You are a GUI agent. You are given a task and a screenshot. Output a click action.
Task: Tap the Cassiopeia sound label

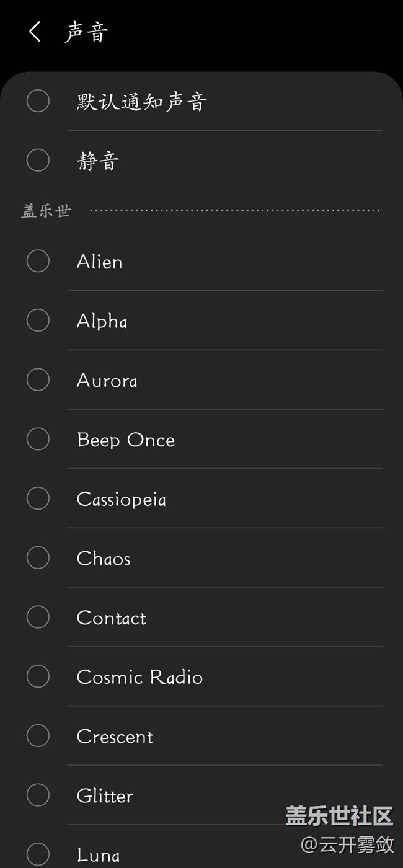(121, 499)
